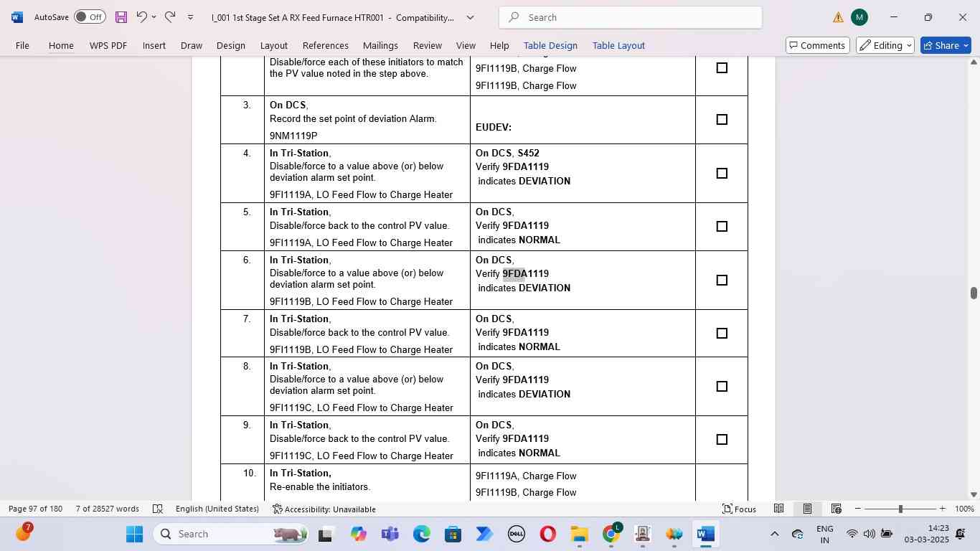980x551 pixels.
Task: Launch Copilot from the taskbar
Action: pyautogui.click(x=358, y=534)
